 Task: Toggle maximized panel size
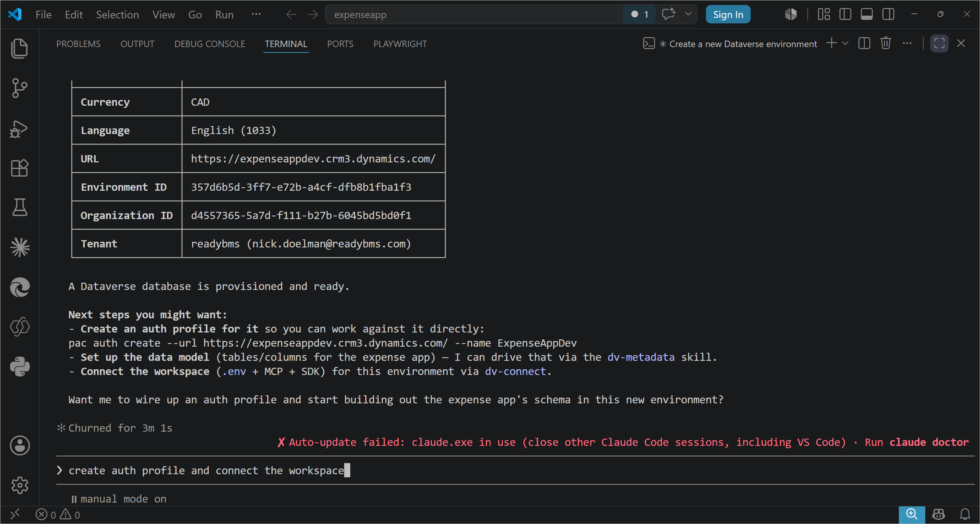coord(939,43)
